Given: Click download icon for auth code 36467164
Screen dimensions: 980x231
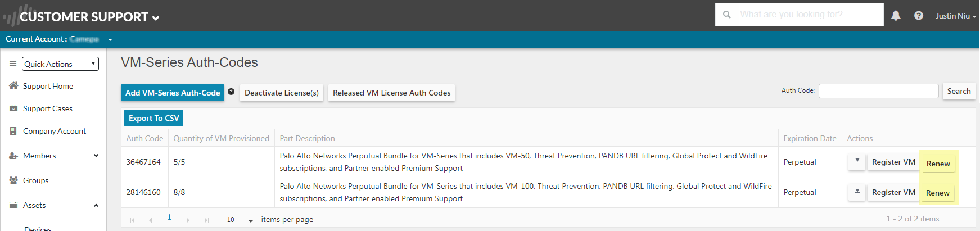Looking at the screenshot, I should (857, 162).
